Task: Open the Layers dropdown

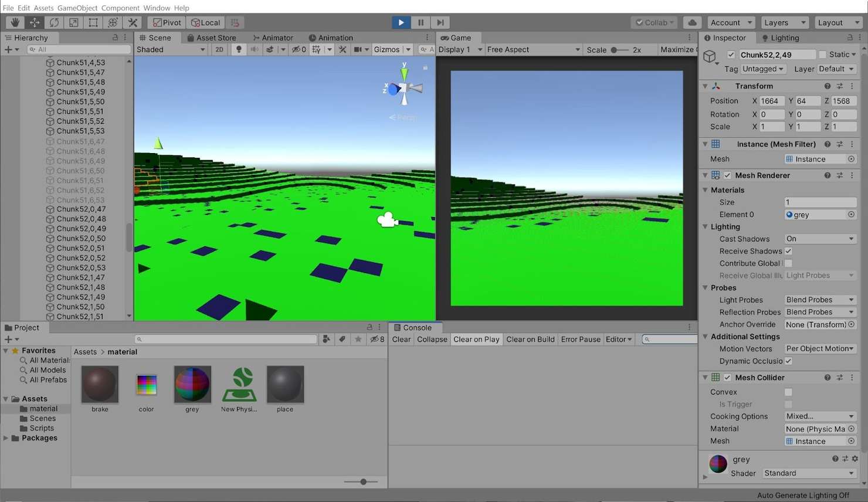Action: point(785,22)
